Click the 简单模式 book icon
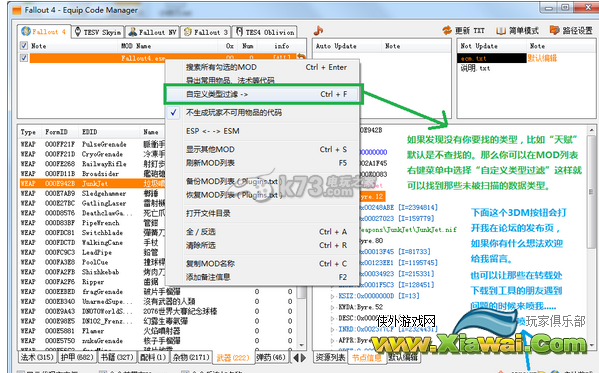 501,31
